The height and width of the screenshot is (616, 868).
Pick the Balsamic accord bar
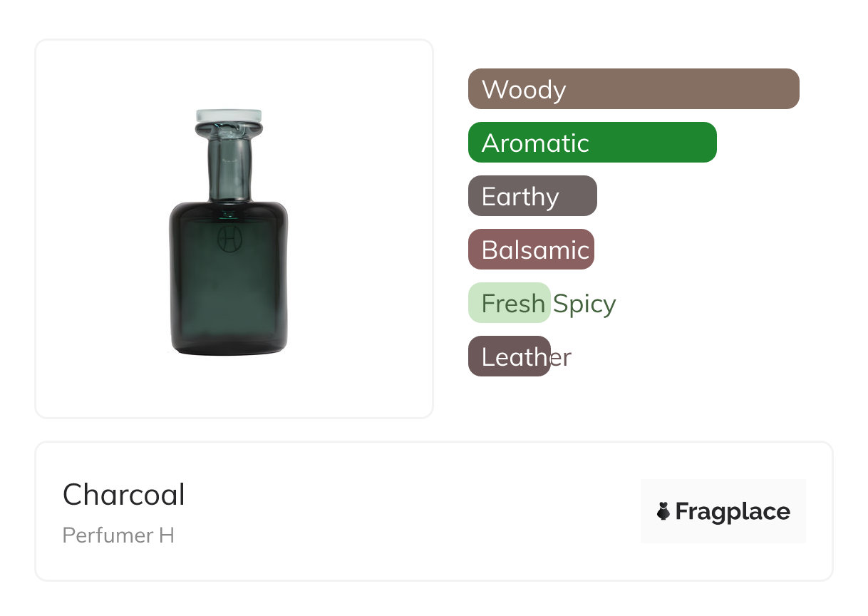tap(531, 250)
